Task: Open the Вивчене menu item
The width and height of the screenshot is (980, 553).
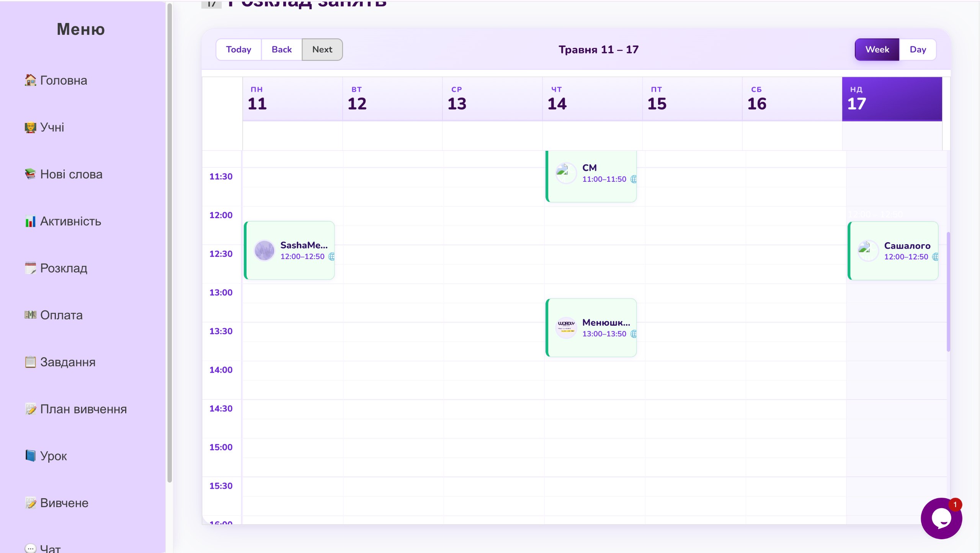Action: pyautogui.click(x=57, y=503)
